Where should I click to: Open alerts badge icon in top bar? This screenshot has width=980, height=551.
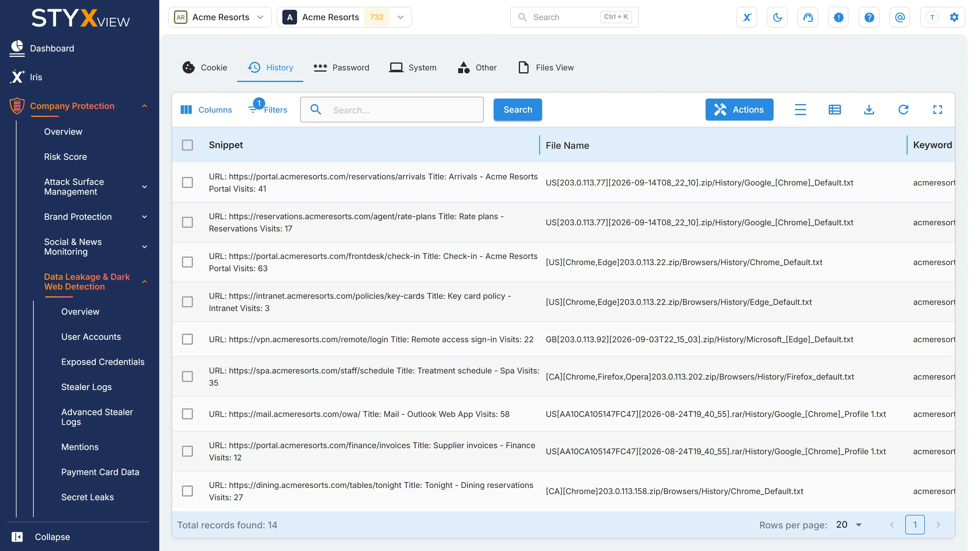[839, 17]
